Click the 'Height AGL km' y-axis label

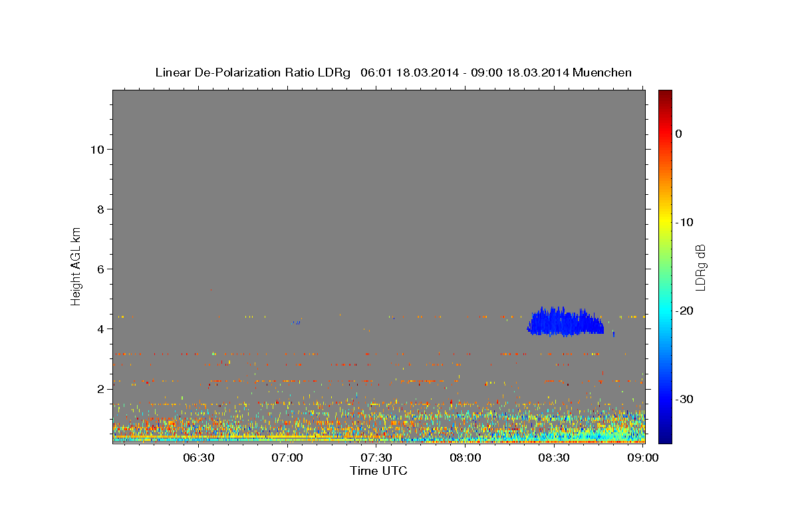point(76,265)
